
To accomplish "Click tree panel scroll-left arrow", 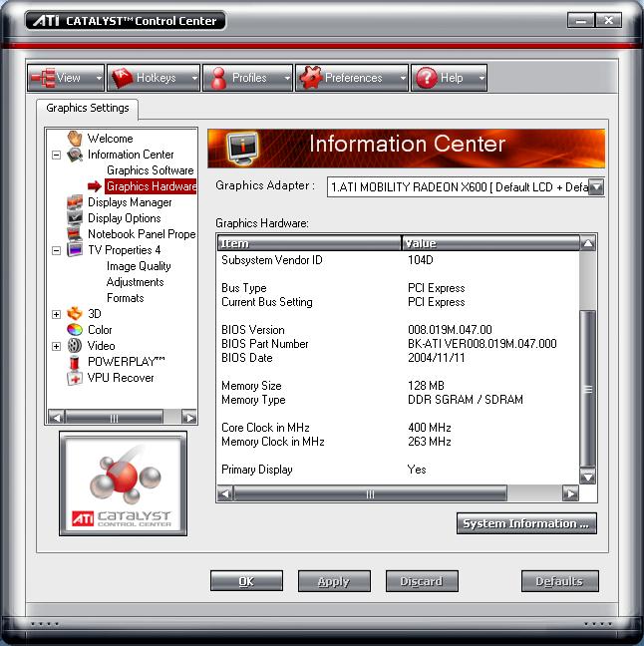I will pos(57,418).
